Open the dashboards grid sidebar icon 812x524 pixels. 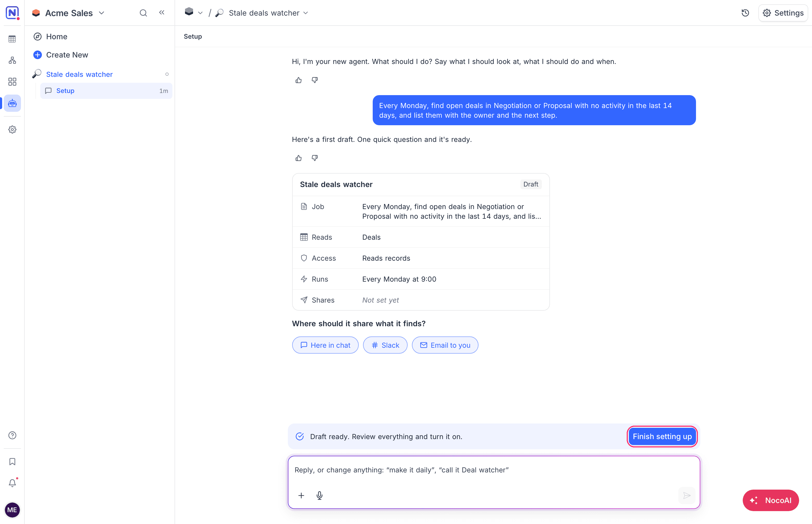point(12,82)
